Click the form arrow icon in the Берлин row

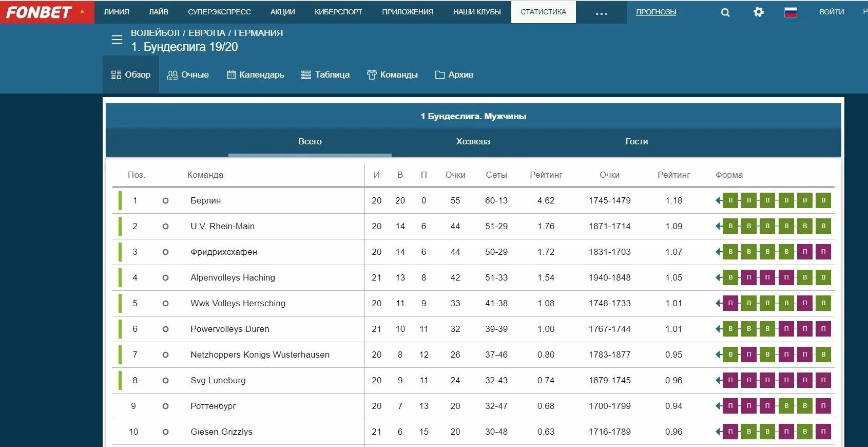(x=719, y=200)
